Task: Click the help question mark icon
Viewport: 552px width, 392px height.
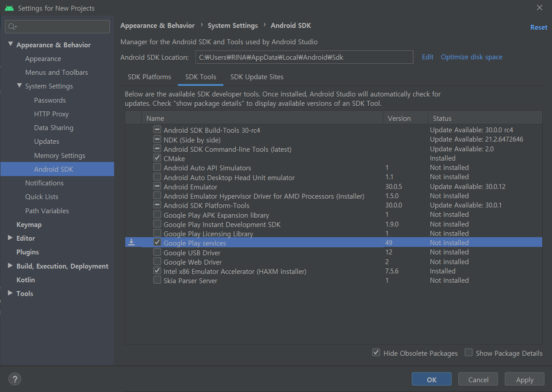Action: tap(15, 379)
